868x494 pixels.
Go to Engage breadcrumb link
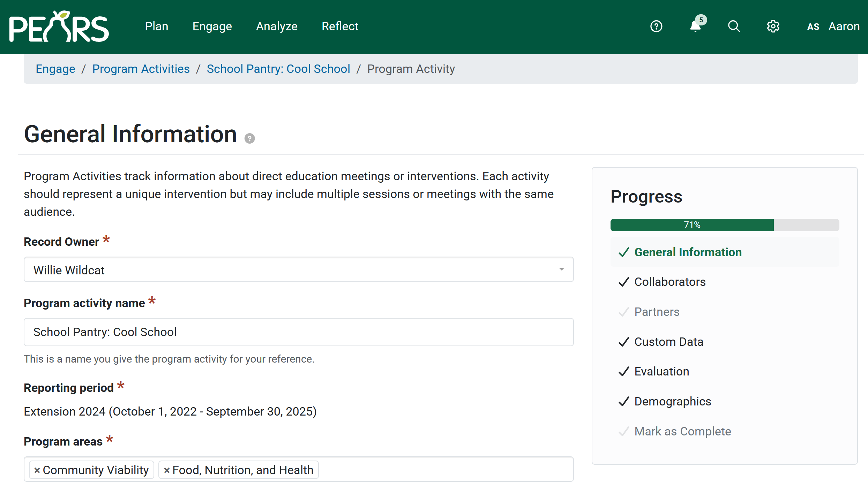[55, 69]
